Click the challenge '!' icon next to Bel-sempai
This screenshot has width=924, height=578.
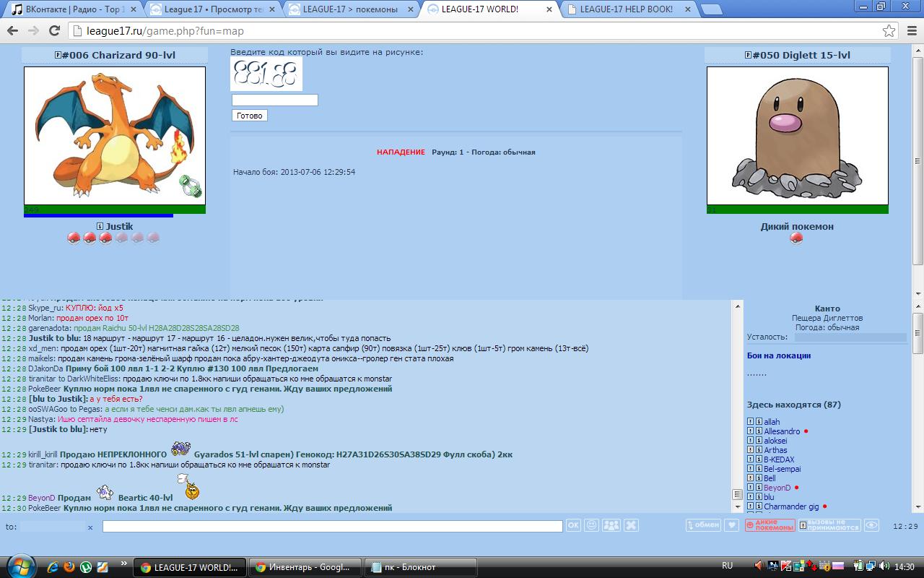click(750, 469)
